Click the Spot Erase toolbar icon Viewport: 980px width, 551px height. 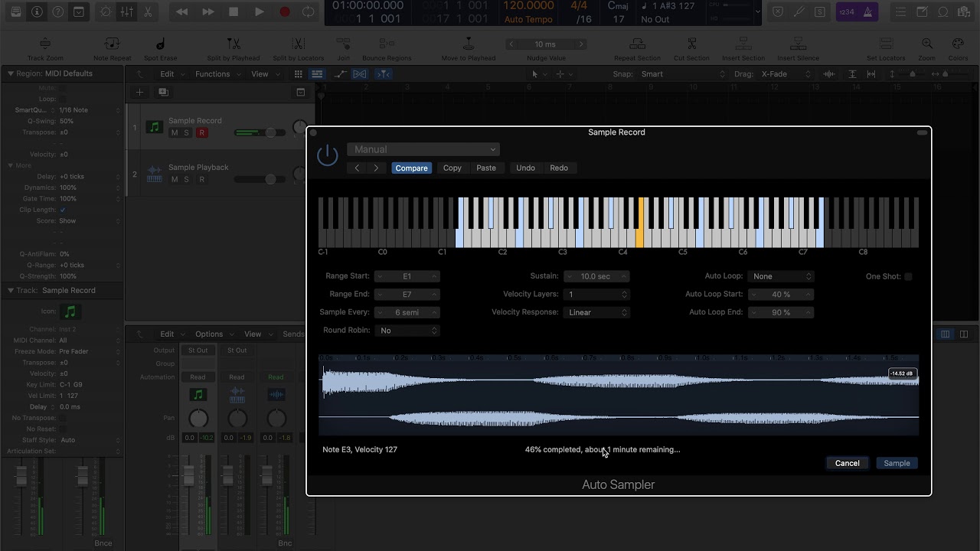tap(160, 44)
